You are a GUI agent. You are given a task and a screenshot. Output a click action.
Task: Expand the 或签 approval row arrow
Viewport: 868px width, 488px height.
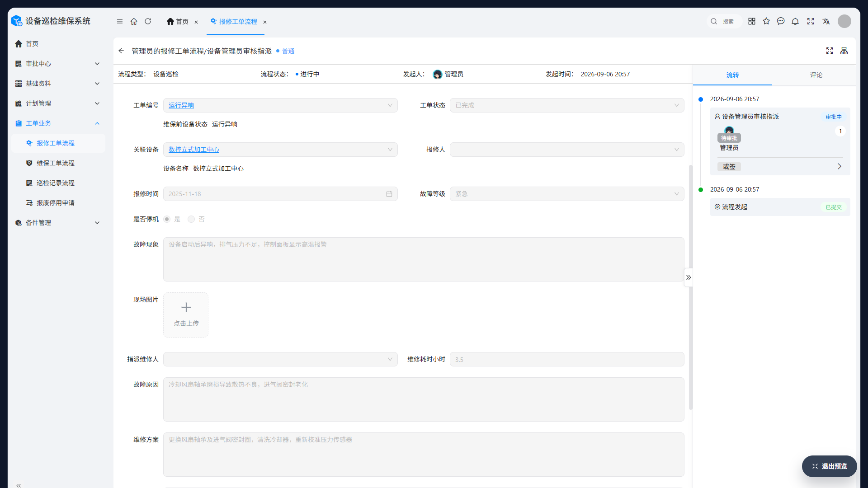tap(840, 167)
